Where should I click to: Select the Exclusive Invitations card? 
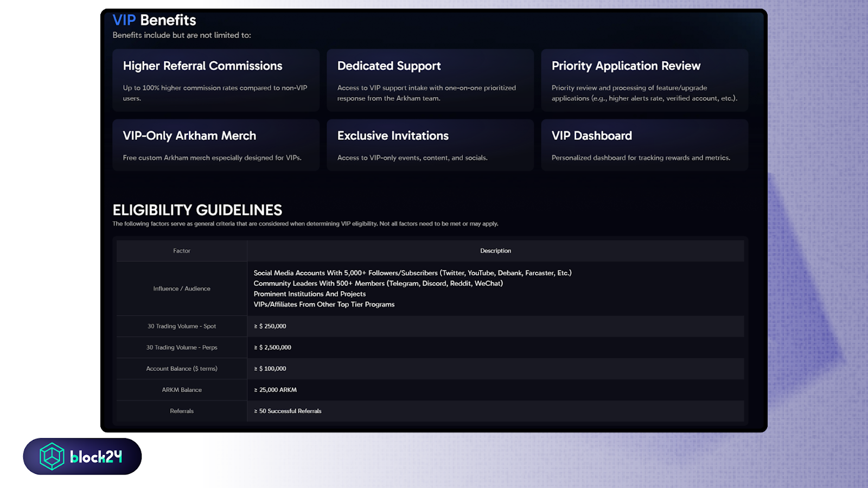(x=430, y=145)
